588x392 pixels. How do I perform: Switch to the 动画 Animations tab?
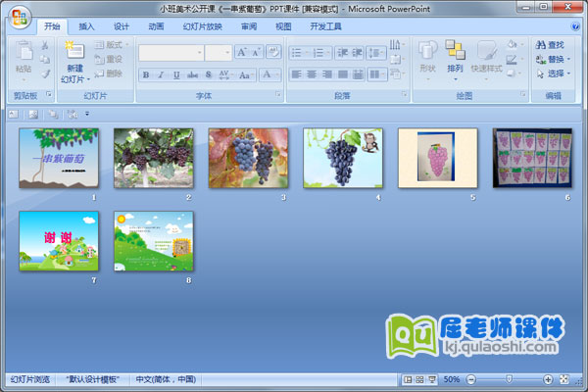point(156,26)
